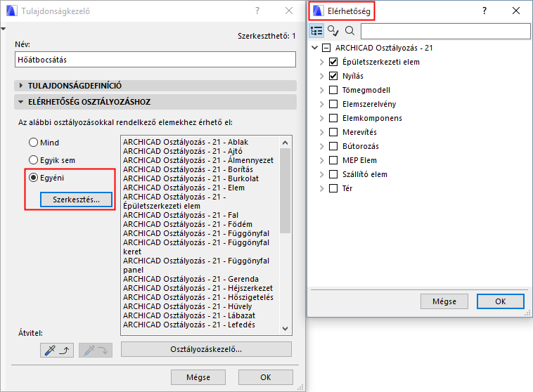Viewport: 533px width, 392px height.
Task: Click Mégse in Tulajdonságkezelő dialog
Action: pyautogui.click(x=198, y=377)
